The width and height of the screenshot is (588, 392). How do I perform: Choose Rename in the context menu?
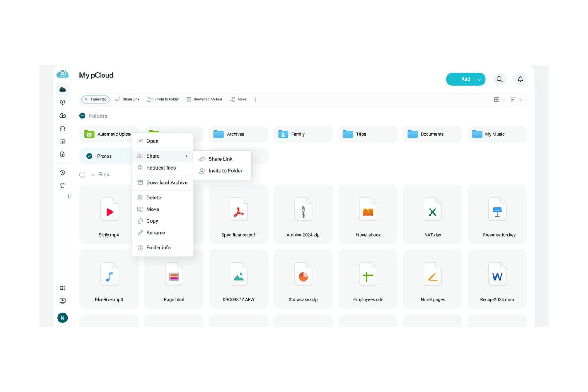click(x=162, y=233)
